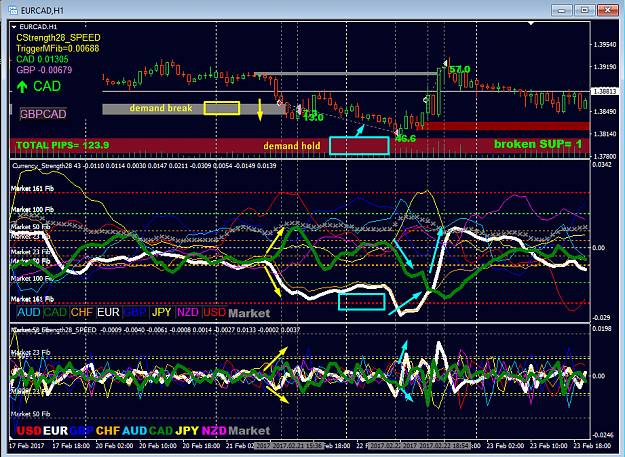The image size is (625, 457).
Task: Select AUD in the Currency Strength28 legend
Action: 29,312
